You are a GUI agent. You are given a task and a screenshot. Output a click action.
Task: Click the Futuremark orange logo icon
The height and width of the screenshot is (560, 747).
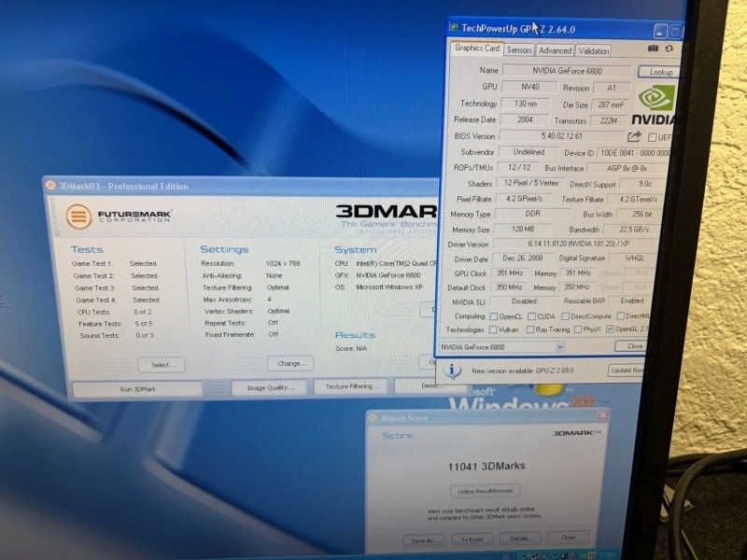click(78, 217)
